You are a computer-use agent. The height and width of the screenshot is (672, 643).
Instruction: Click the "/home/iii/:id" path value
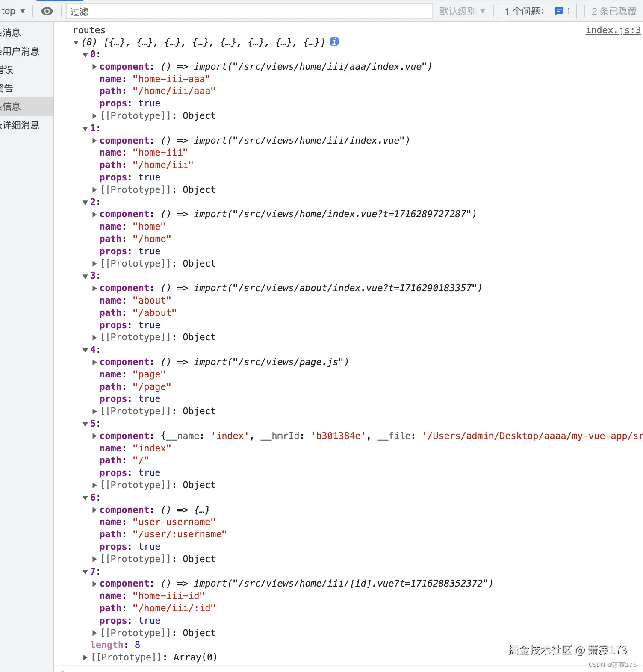(x=174, y=608)
